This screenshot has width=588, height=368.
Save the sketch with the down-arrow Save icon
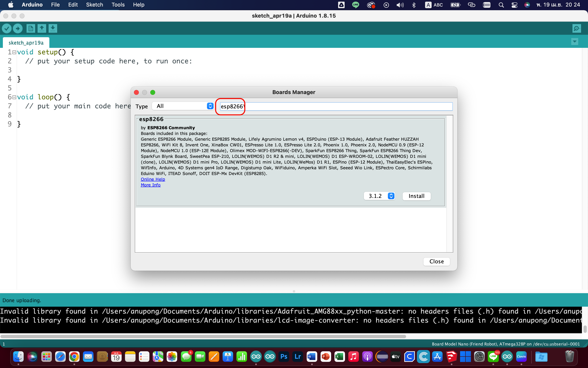point(53,28)
